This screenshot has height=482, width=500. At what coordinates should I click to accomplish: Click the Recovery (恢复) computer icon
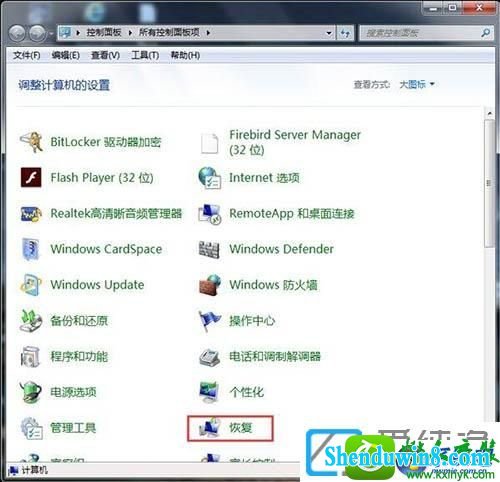click(x=209, y=428)
